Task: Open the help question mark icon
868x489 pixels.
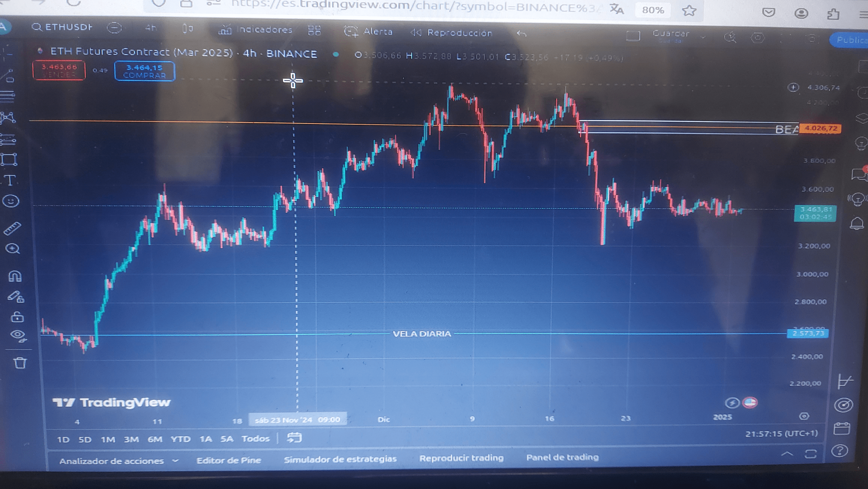Action: click(840, 450)
